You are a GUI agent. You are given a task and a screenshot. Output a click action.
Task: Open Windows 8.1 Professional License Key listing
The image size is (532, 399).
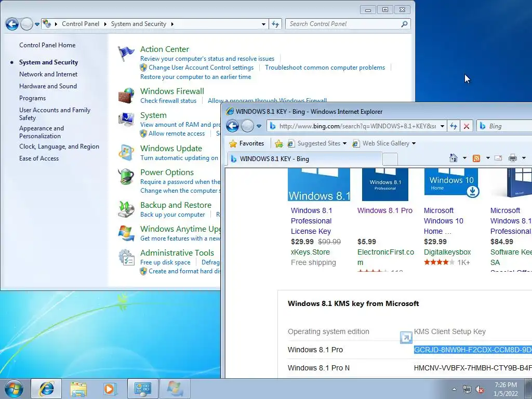(x=311, y=221)
